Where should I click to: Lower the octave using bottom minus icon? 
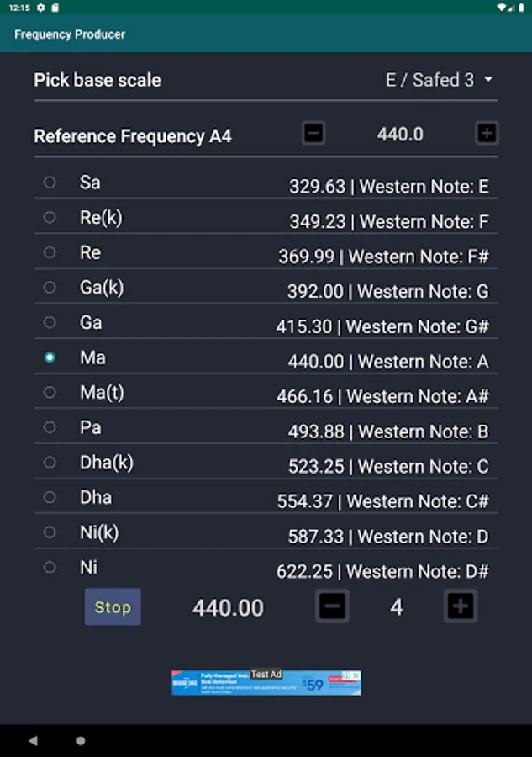(x=333, y=606)
